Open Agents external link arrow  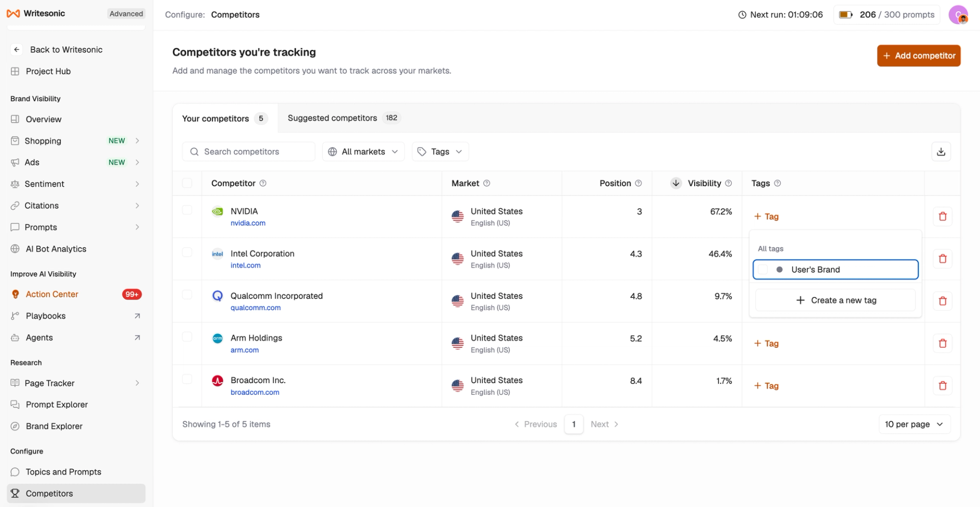coord(137,338)
